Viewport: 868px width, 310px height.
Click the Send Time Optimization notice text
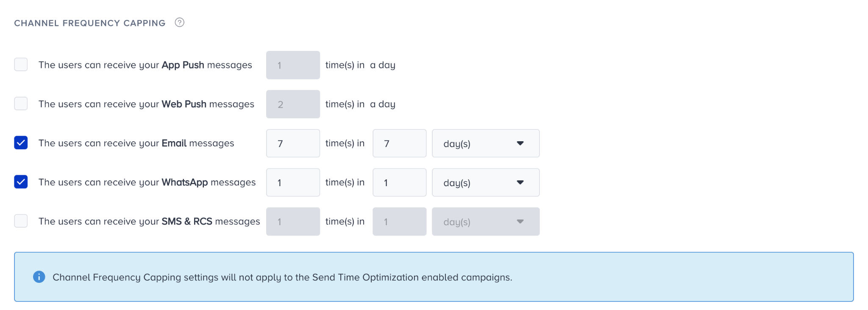282,277
